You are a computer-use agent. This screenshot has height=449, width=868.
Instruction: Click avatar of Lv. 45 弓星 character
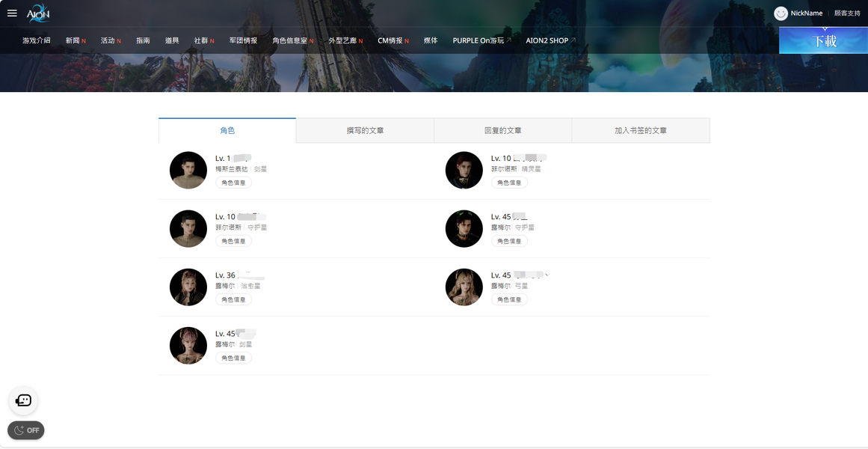(464, 287)
